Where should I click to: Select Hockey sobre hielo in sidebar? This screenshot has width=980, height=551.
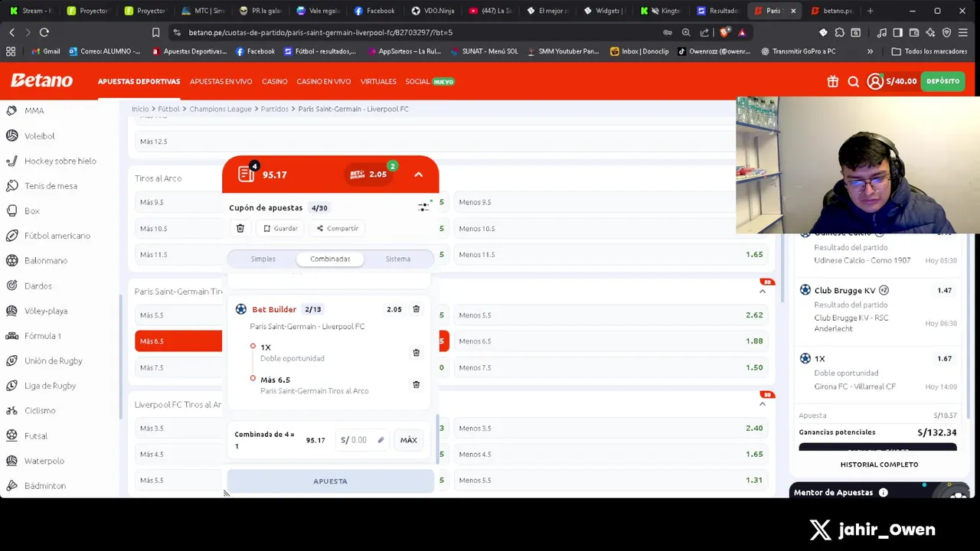pos(60,161)
